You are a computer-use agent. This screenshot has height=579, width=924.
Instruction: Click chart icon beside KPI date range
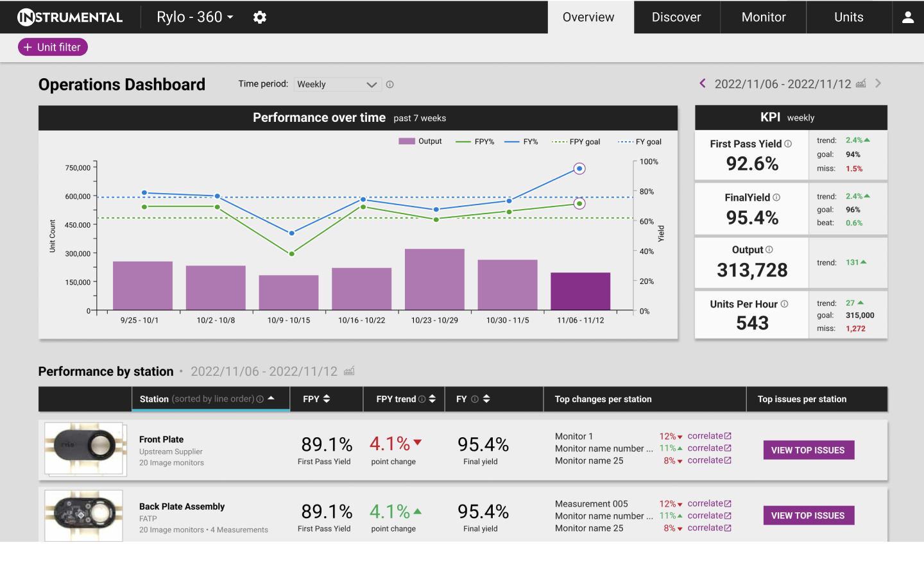[x=861, y=84]
